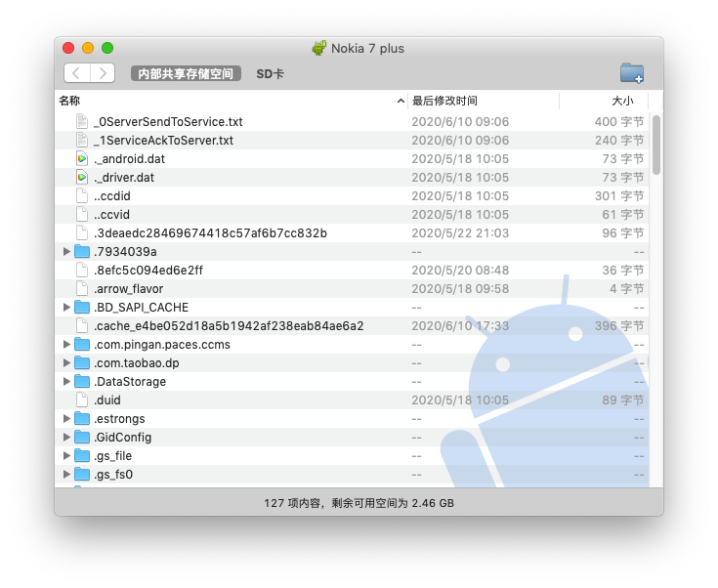Image resolution: width=718 pixels, height=588 pixels.
Task: Sort by the 最后修改时间 column header
Action: (484, 101)
